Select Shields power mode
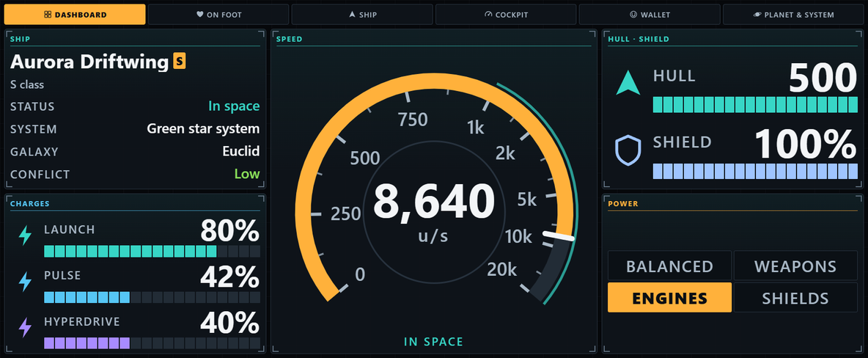 (795, 298)
